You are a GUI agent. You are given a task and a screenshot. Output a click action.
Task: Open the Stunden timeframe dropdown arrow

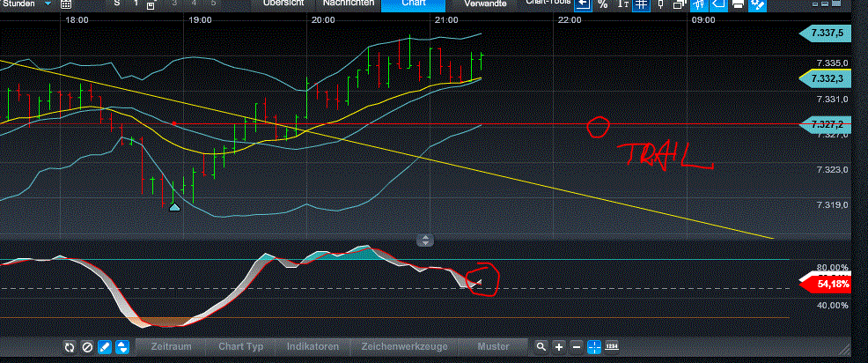(x=48, y=4)
